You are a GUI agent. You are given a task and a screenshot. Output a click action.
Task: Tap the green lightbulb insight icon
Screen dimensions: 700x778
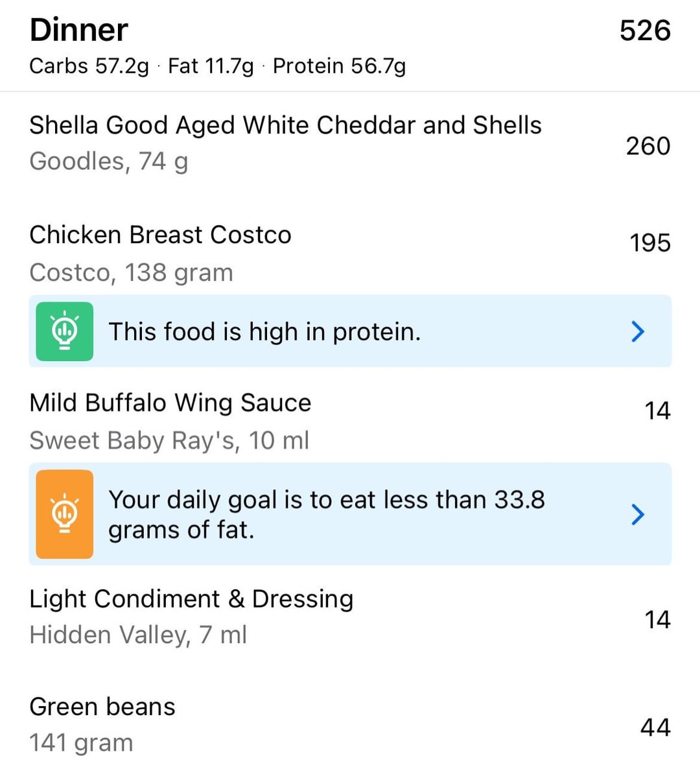coord(64,331)
